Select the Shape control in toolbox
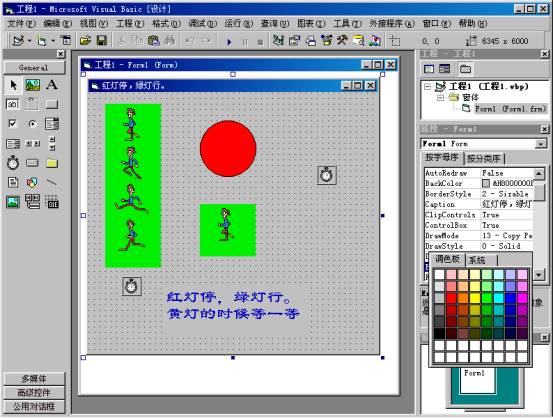 32,182
